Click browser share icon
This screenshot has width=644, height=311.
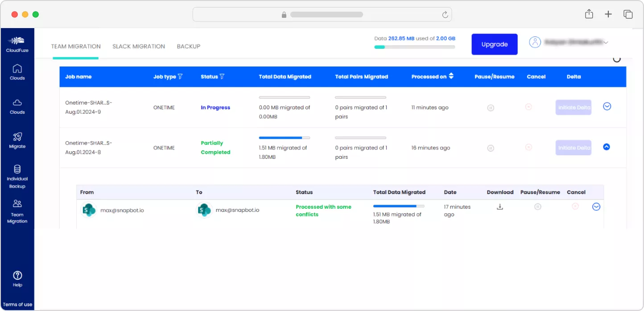click(x=589, y=14)
